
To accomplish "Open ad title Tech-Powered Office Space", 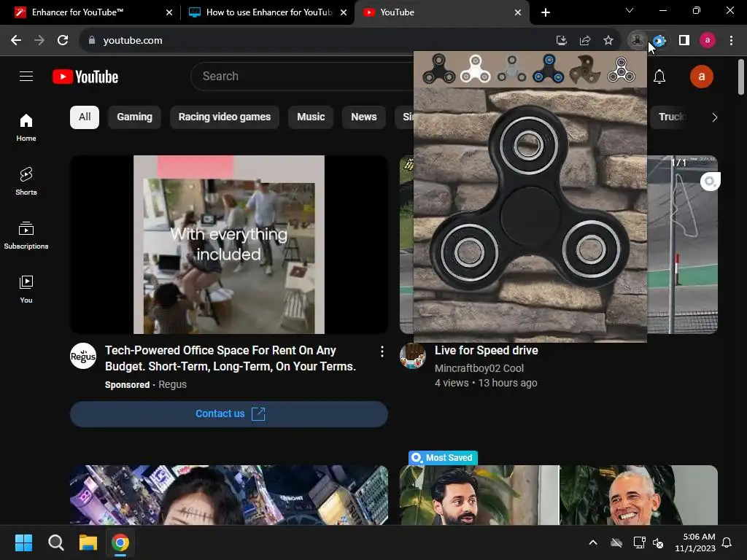I will pos(231,358).
